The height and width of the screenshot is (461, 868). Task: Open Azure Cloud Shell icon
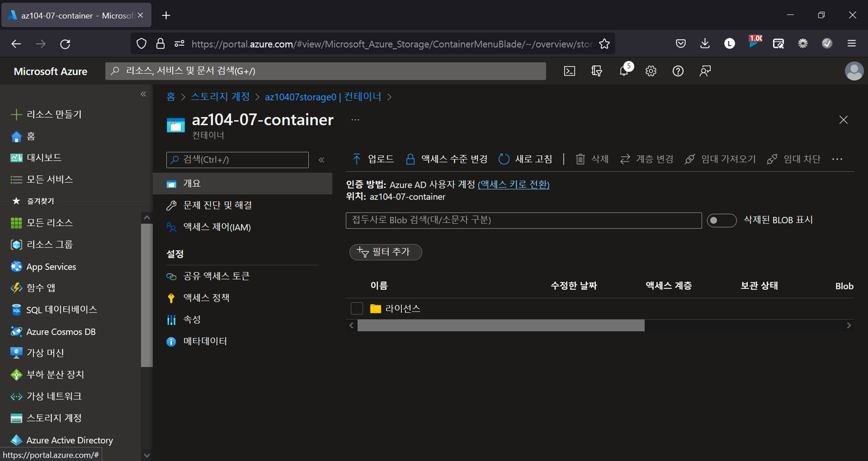pyautogui.click(x=569, y=71)
